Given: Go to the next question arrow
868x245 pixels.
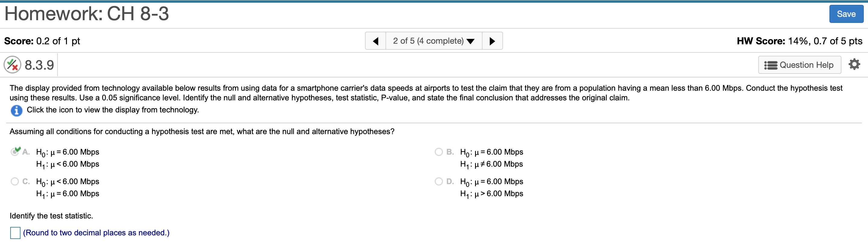Looking at the screenshot, I should coord(492,41).
